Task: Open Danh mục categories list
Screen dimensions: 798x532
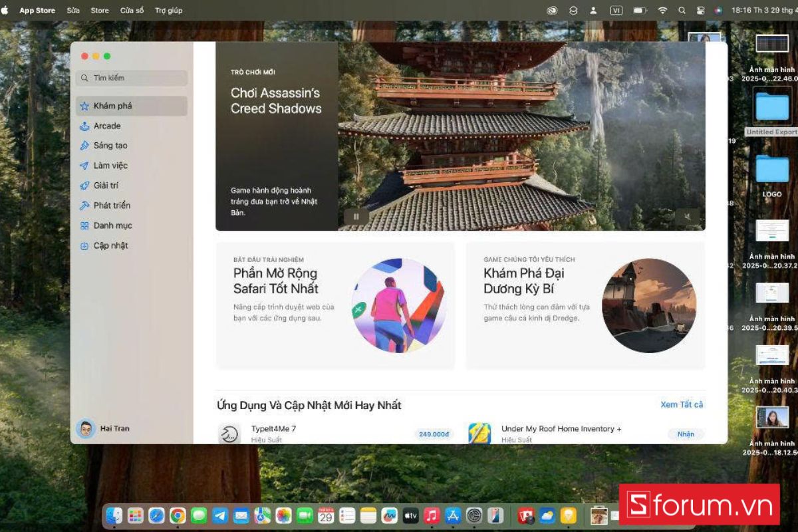Action: click(x=132, y=225)
